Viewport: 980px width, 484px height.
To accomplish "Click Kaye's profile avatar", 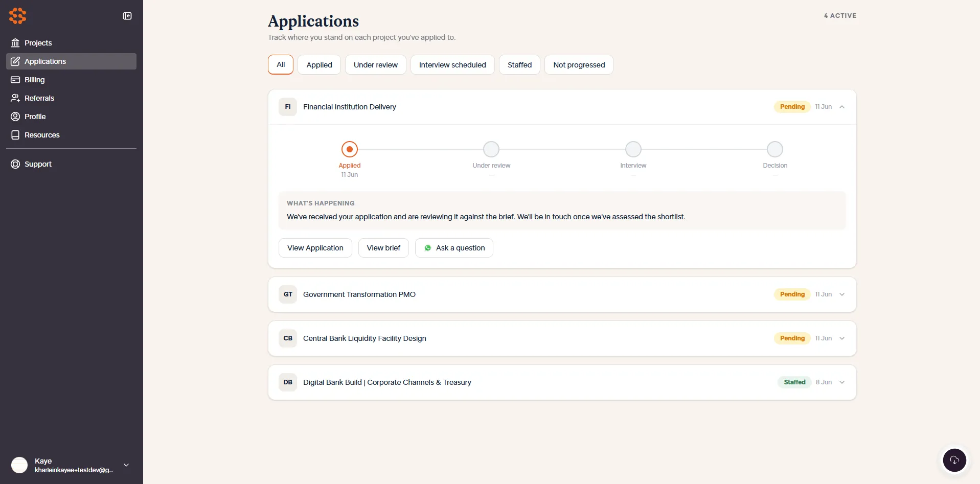I will [x=19, y=465].
